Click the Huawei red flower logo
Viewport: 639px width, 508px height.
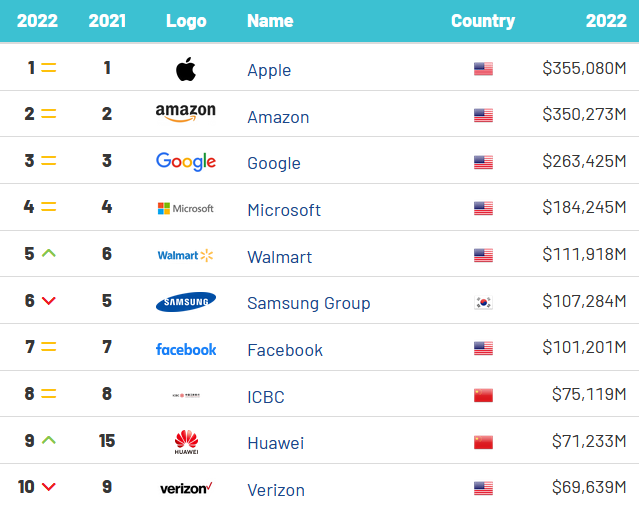click(186, 441)
